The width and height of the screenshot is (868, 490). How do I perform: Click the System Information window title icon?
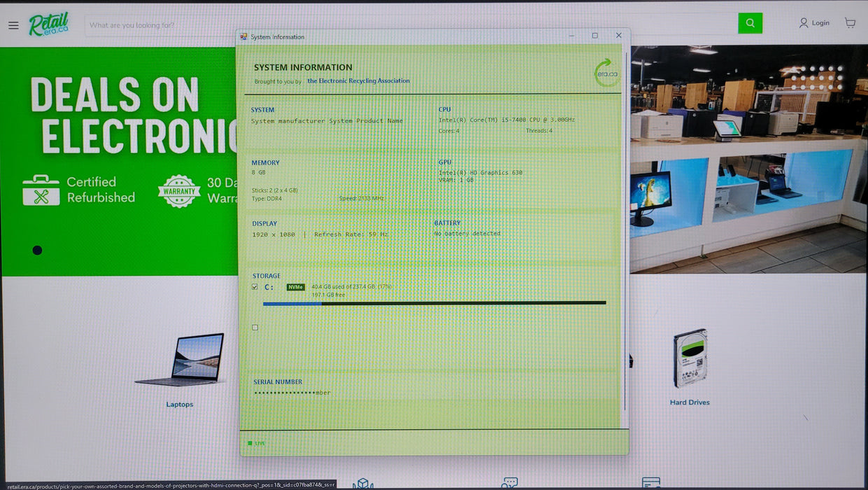(243, 36)
